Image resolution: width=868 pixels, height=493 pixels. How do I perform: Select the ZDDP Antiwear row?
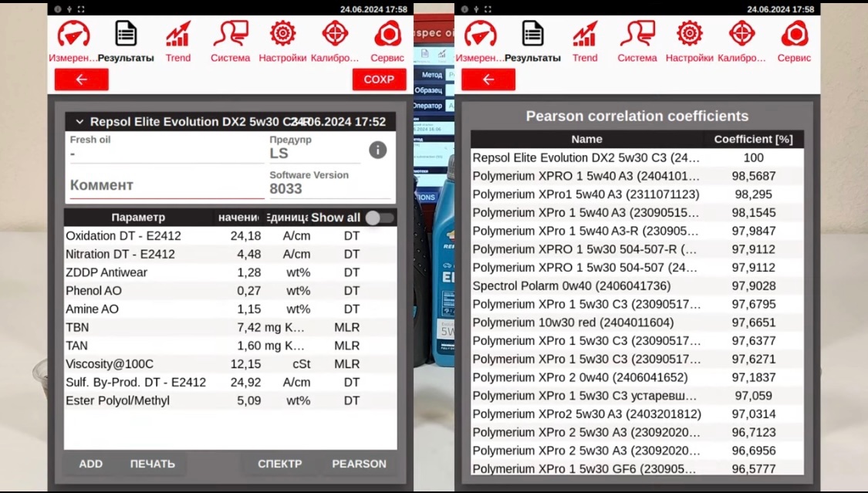point(230,272)
